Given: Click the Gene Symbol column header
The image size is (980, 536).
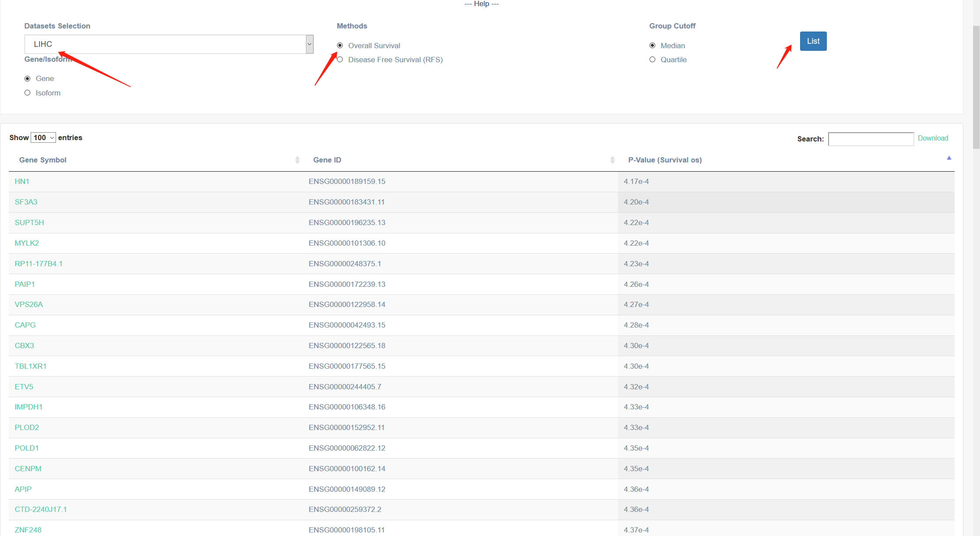Looking at the screenshot, I should point(156,160).
